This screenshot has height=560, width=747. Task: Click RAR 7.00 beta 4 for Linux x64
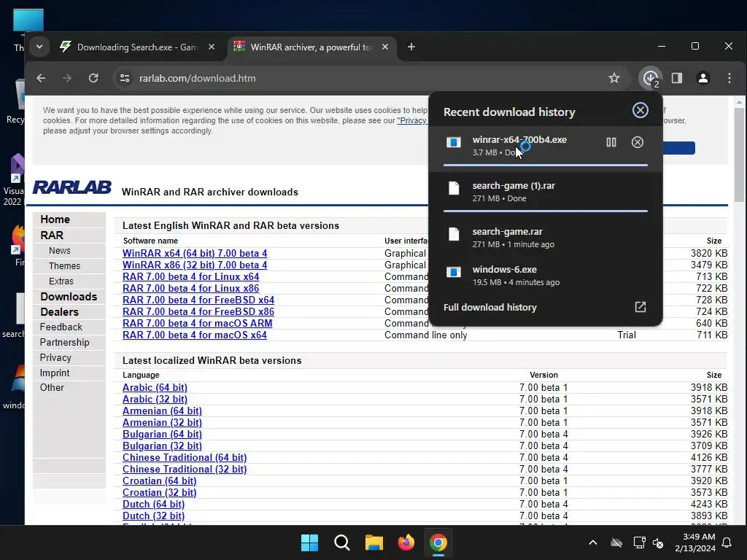pyautogui.click(x=190, y=276)
